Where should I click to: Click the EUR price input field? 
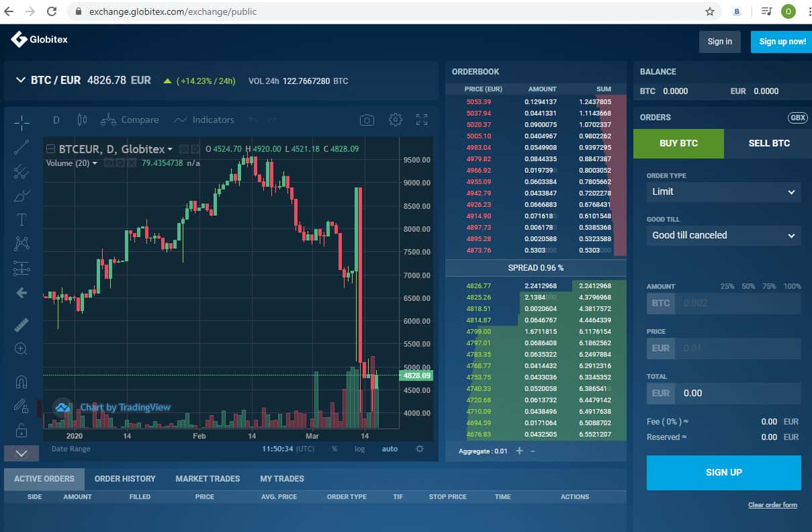tap(738, 348)
